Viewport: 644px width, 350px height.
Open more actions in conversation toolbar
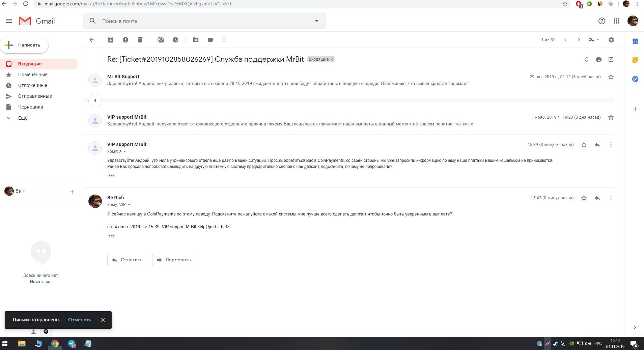[224, 40]
